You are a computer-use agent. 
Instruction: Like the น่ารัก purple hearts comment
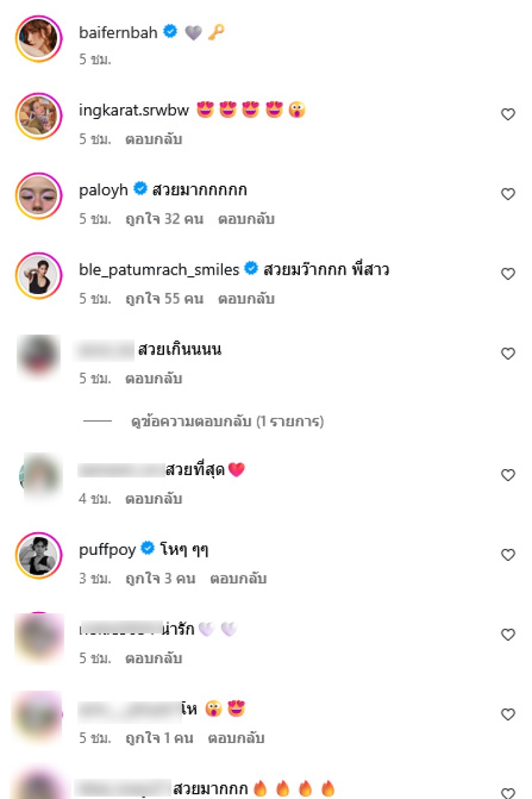508,635
